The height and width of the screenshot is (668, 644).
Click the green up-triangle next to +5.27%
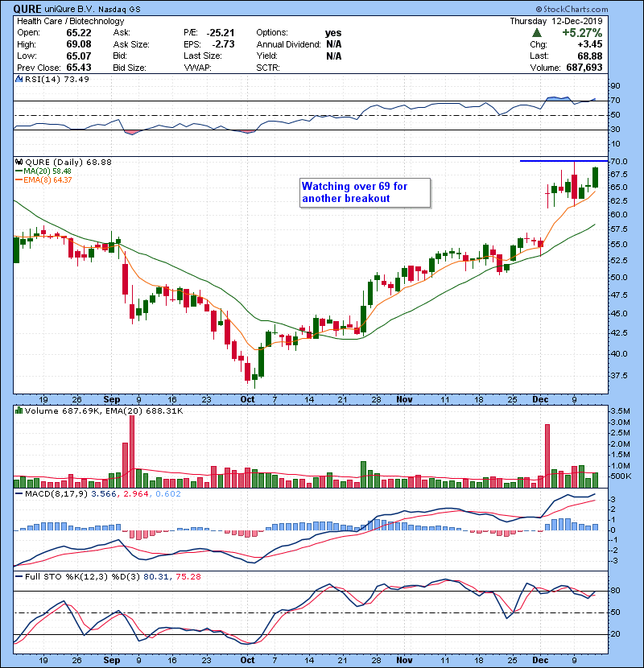(537, 32)
